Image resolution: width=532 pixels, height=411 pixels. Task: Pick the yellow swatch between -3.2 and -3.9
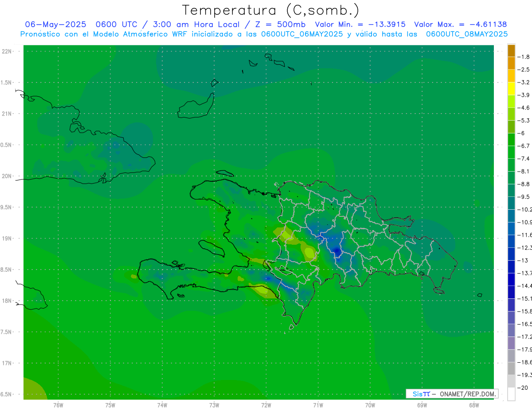click(x=511, y=89)
